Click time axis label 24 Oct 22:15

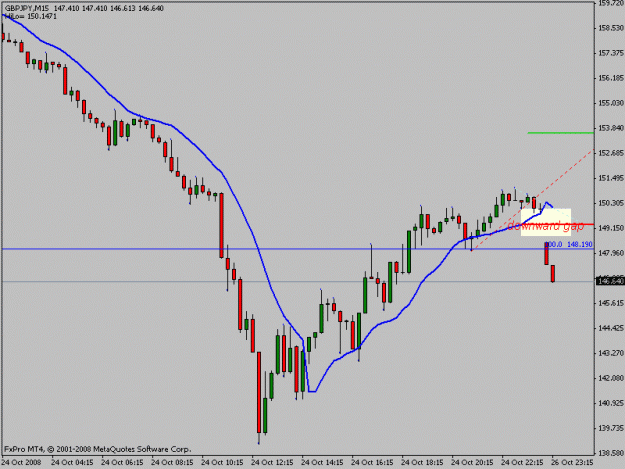click(x=522, y=463)
